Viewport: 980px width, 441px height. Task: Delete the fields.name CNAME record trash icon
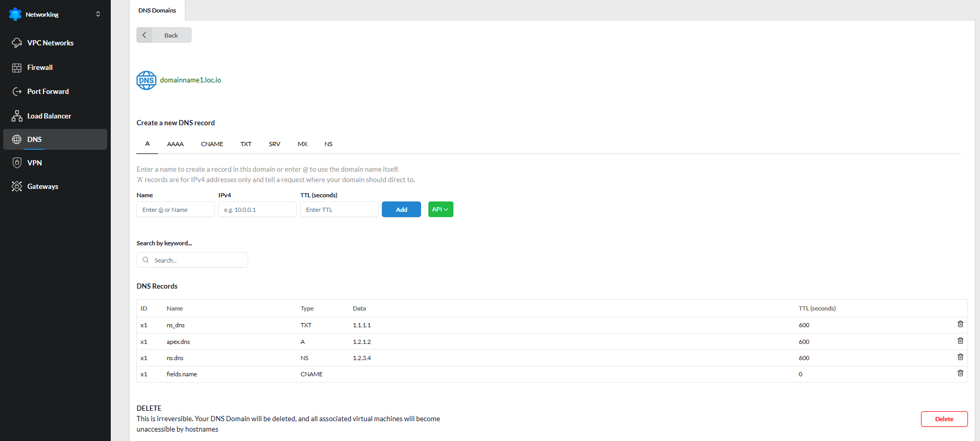[960, 373]
